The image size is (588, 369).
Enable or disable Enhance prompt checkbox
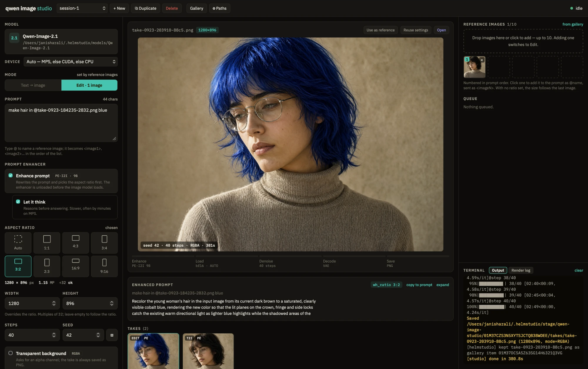pos(10,175)
